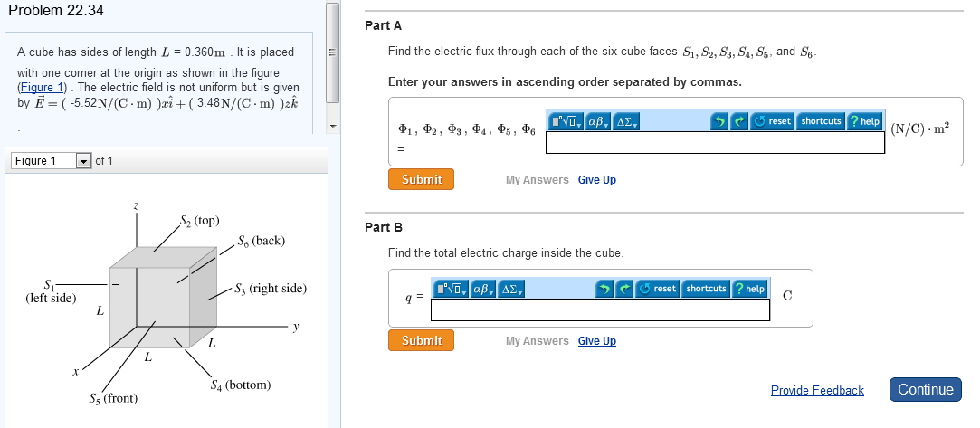Open the Figure 1 selector dropdown
The height and width of the screenshot is (428, 980).
83,161
